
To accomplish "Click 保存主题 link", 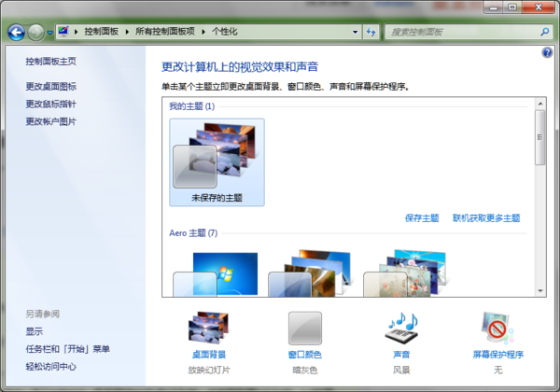I will click(422, 218).
